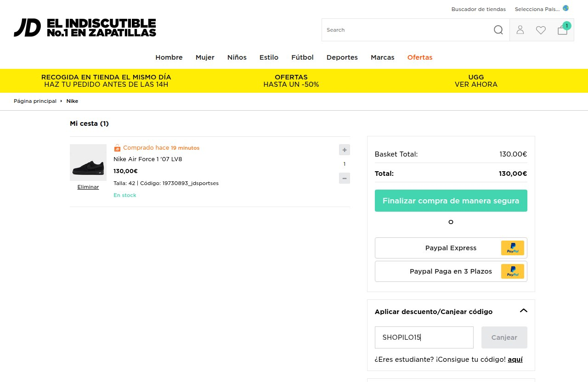
Task: Click the student code aquí link
Action: [x=515, y=360]
